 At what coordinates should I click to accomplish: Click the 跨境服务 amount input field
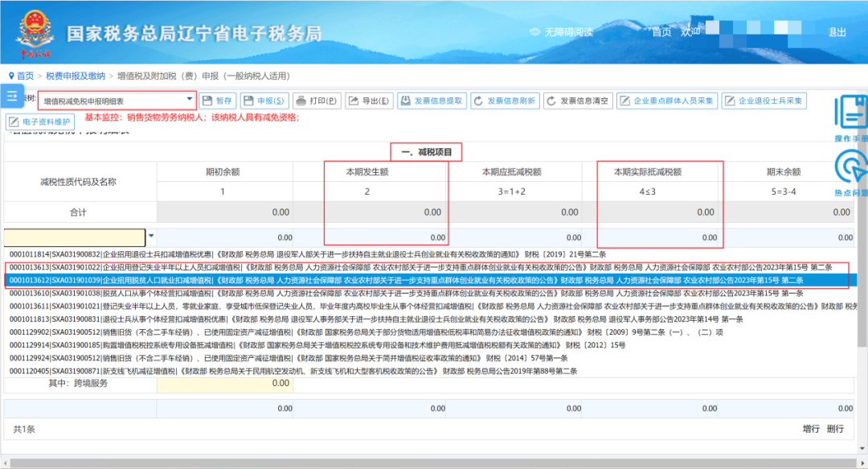225,384
